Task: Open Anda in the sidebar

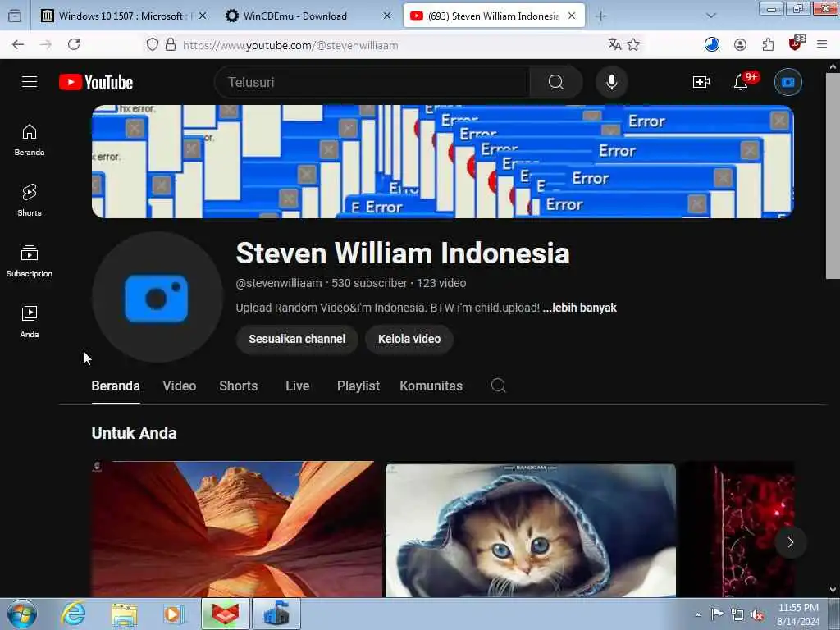Action: (x=30, y=322)
